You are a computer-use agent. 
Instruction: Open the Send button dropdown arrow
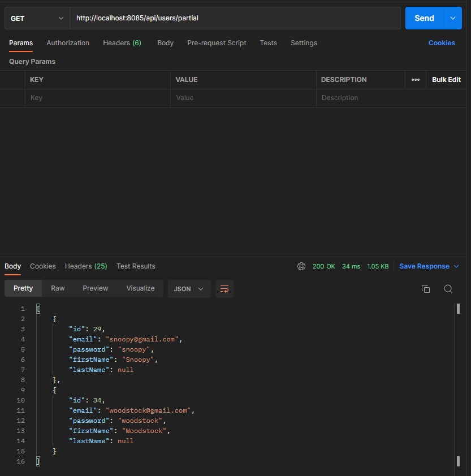(x=452, y=18)
